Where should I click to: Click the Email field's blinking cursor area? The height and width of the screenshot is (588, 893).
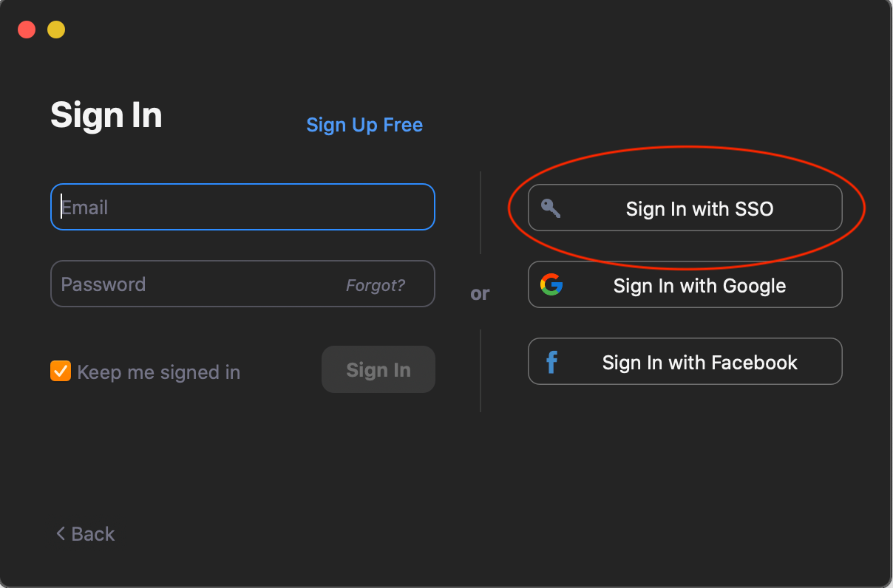pos(62,207)
